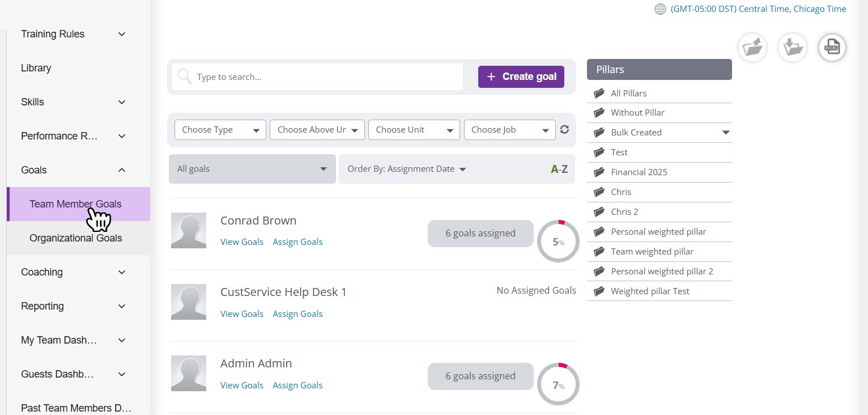The image size is (868, 415).
Task: Click the search magnifier icon
Action: click(x=185, y=77)
